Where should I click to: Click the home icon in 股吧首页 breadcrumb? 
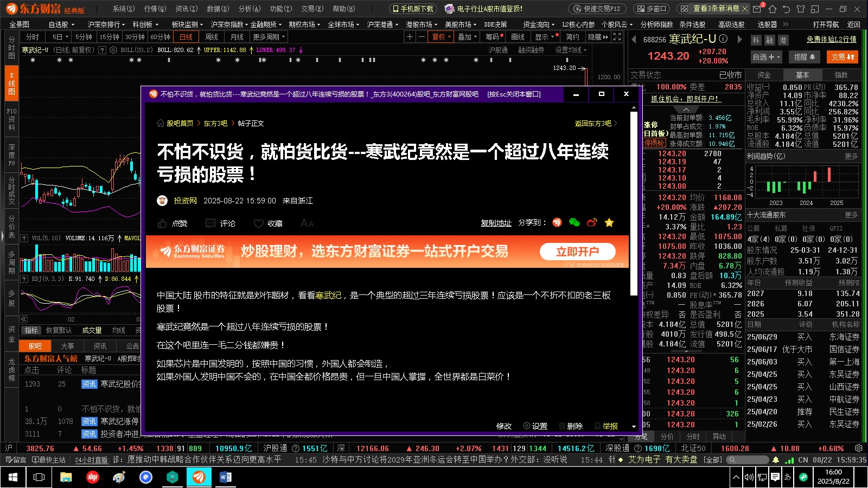pos(161,123)
